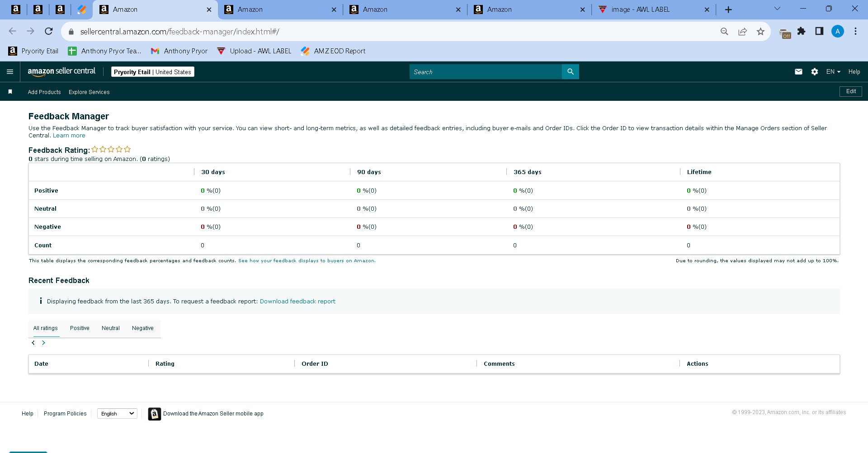Screen dimensions: 868x453
Task: Click Download the Amazon Seller mobile app
Action: pyautogui.click(x=213, y=414)
